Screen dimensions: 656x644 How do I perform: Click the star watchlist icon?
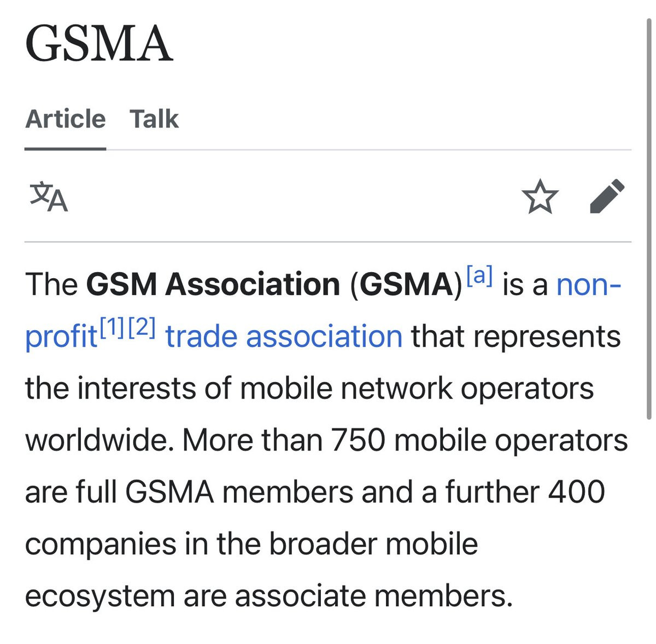click(540, 197)
